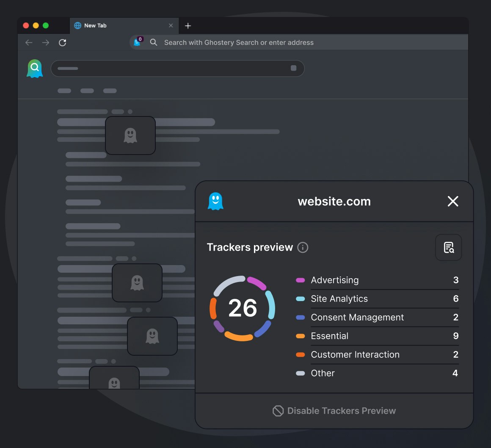Click the macOS green fullscreen button
The height and width of the screenshot is (448, 491).
coord(46,25)
